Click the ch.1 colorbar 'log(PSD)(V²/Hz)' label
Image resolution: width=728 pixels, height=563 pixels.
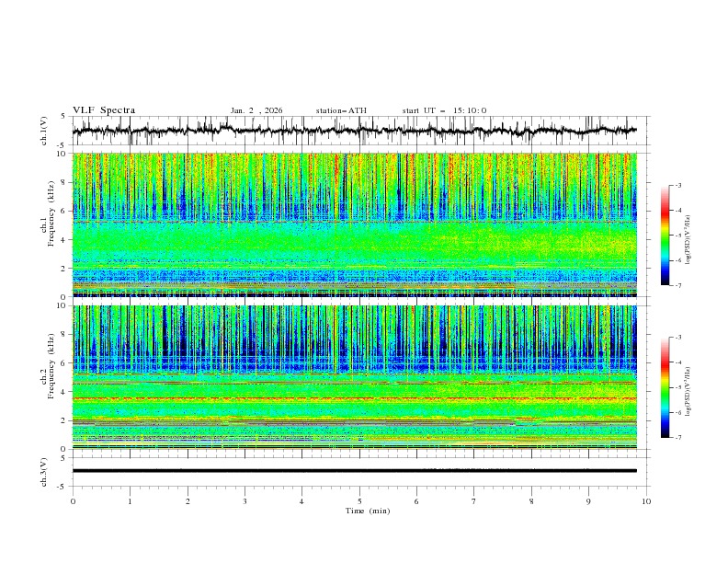click(x=688, y=240)
